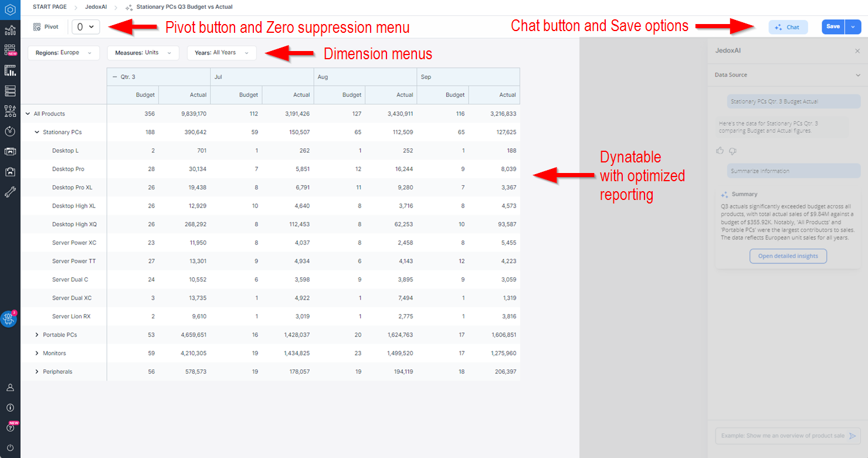868x458 pixels.
Task: Click the Jedox hexagon logo icon
Action: (x=10, y=9)
